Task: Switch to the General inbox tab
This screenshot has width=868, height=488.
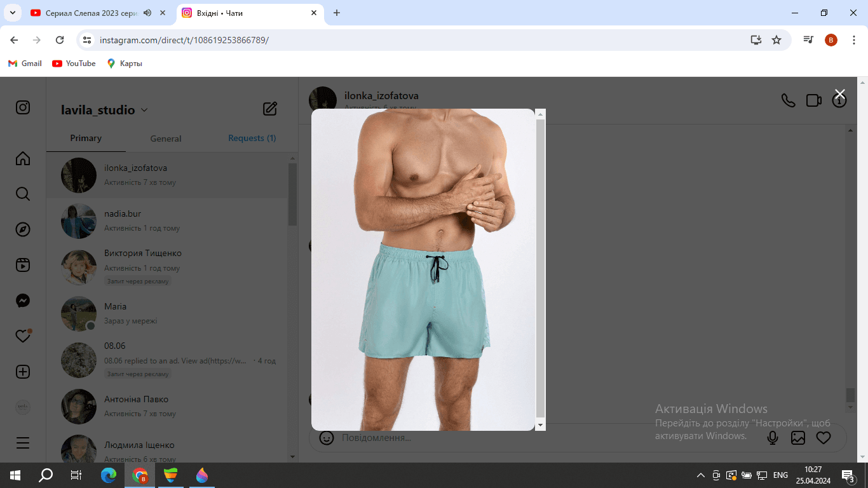Action: point(166,139)
